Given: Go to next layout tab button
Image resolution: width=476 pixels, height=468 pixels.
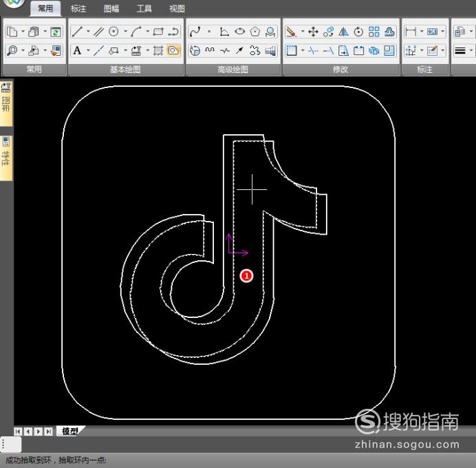Looking at the screenshot, I should coord(39,432).
